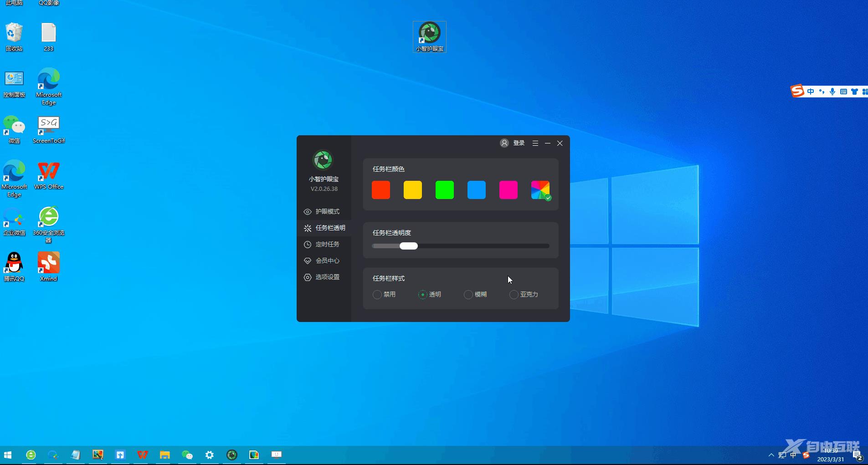868x465 pixels.
Task: Choose the 禁用 taskbar style option
Action: coord(384,295)
